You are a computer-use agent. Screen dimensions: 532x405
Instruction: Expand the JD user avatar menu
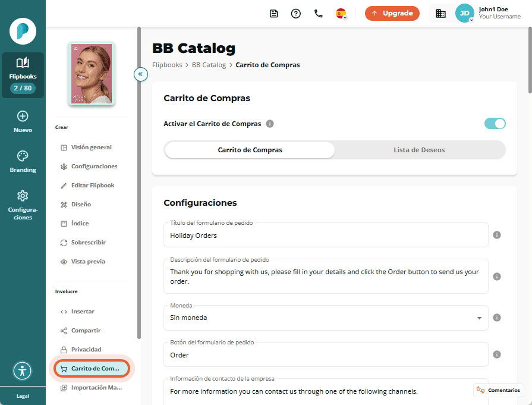coord(464,13)
